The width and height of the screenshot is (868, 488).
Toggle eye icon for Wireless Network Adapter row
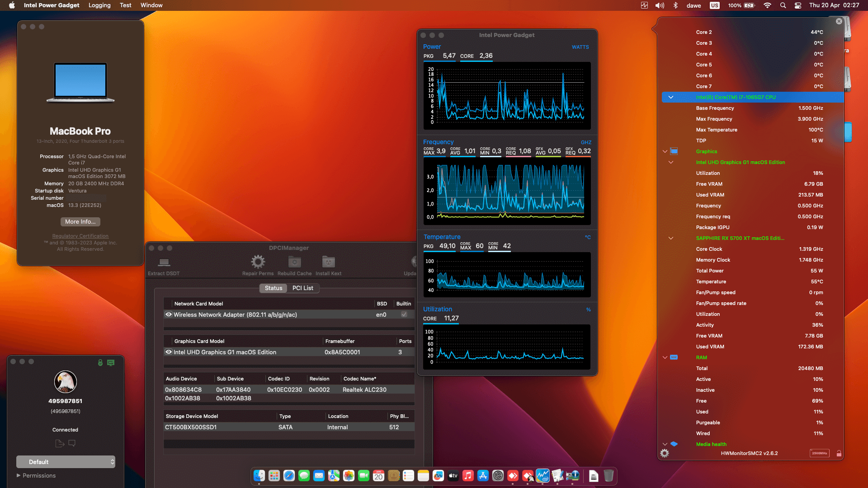point(169,314)
